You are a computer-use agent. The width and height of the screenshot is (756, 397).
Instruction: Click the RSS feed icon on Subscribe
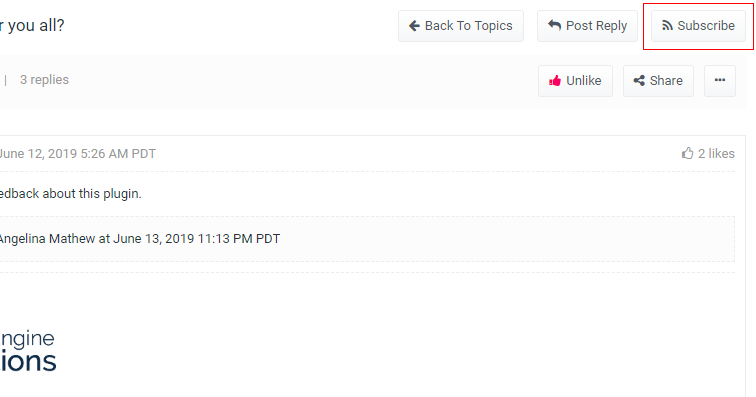coord(667,26)
